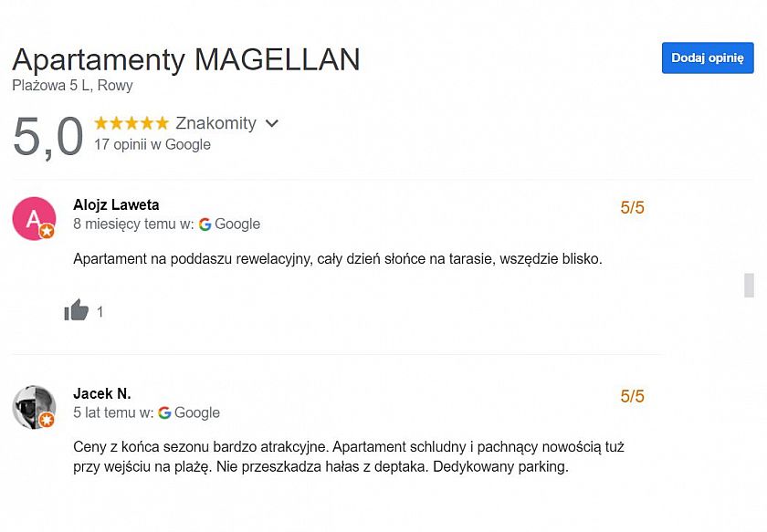Click the reviewer name Alojz Laweta
This screenshot has width=767, height=532.
(117, 205)
